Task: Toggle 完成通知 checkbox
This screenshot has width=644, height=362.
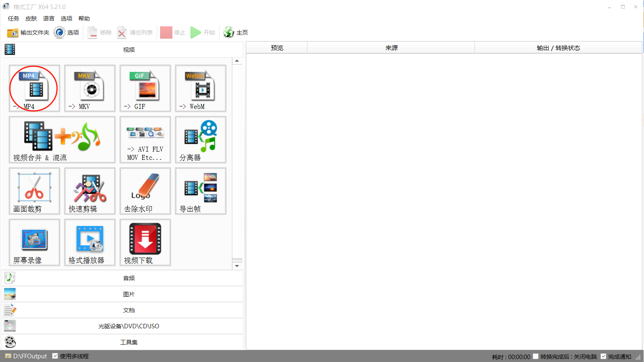Action: [x=603, y=356]
